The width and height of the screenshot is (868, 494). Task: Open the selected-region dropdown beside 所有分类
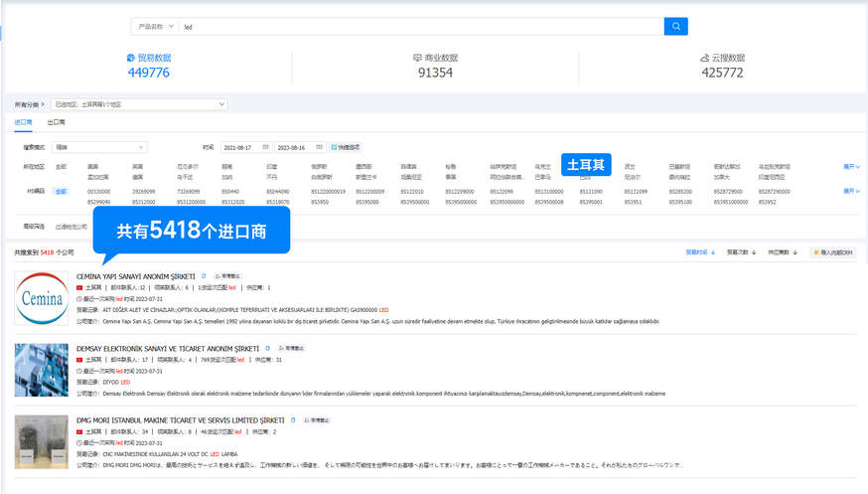pos(139,104)
